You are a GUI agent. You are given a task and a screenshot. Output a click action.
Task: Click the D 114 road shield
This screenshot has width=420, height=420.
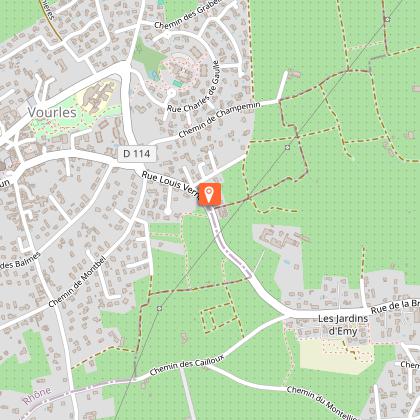coord(137,154)
